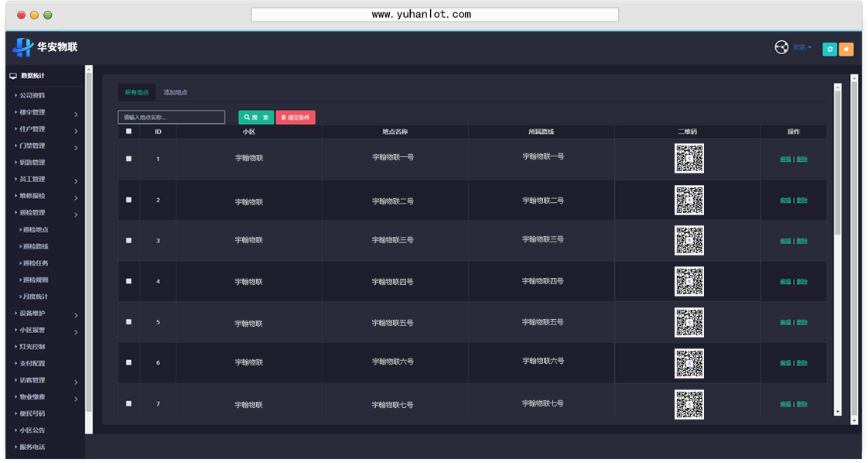Toggle the select-all checkbox in table header
The width and height of the screenshot is (868, 463).
[x=128, y=132]
